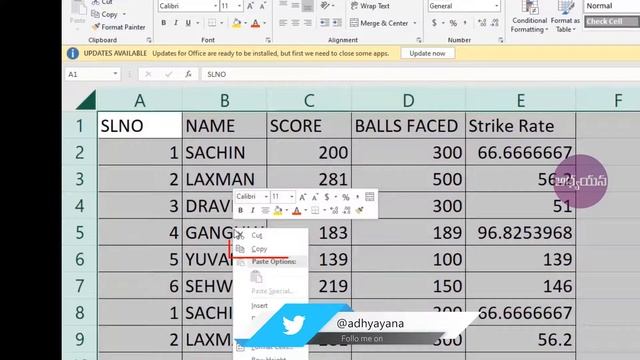Open the Name Box dropdown arrow
This screenshot has height=360, width=640.
pos(116,74)
